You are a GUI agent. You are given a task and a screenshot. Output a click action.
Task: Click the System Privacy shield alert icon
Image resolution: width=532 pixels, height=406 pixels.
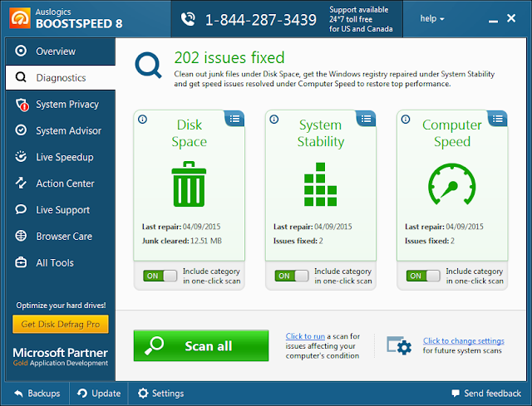[22, 105]
